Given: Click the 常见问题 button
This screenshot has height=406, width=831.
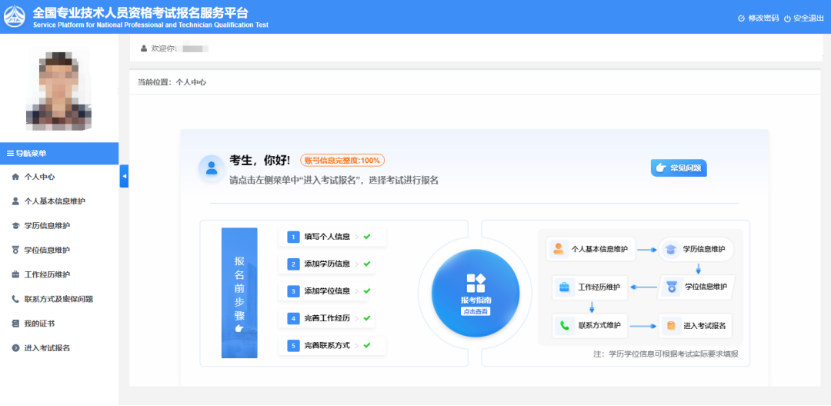Looking at the screenshot, I should pos(680,168).
